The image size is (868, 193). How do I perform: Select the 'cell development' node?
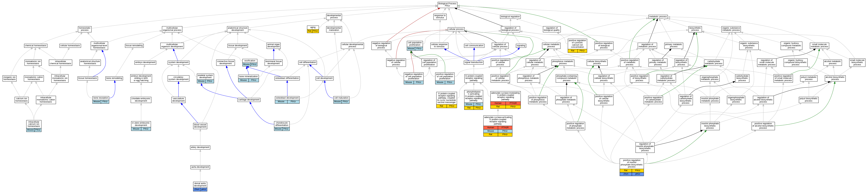[x=325, y=78]
